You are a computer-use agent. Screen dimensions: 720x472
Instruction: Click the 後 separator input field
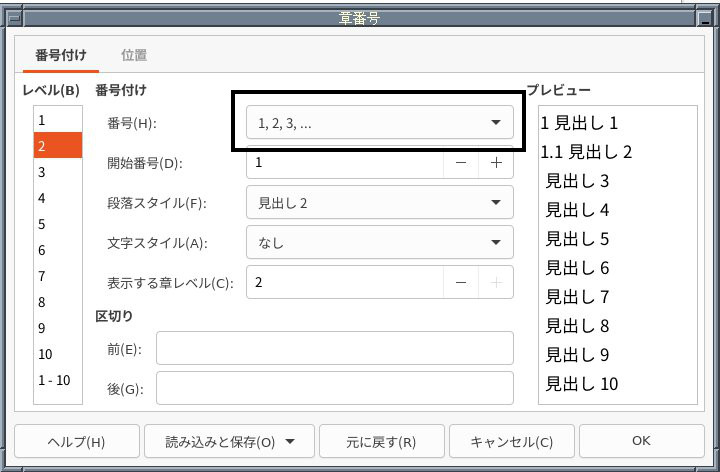(x=335, y=388)
